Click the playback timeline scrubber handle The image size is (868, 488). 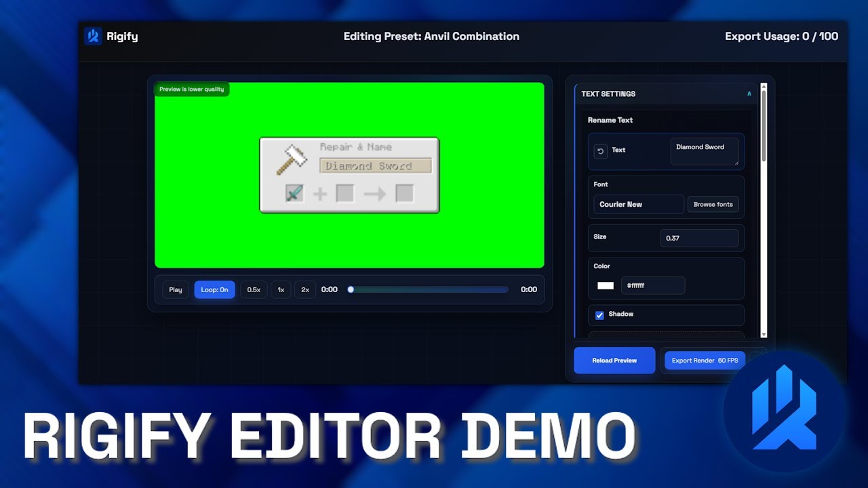click(x=351, y=289)
